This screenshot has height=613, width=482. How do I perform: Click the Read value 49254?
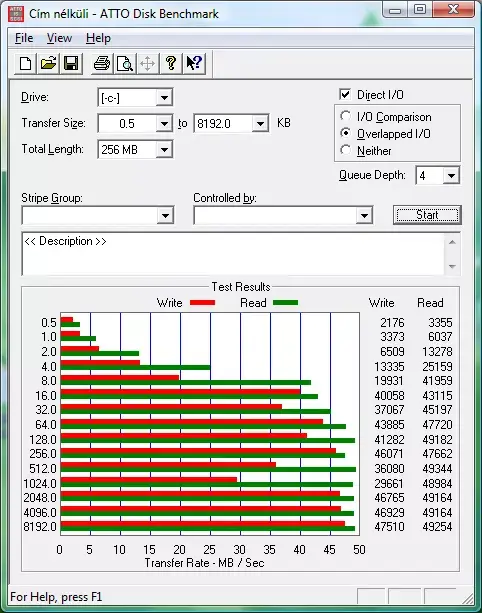tap(437, 527)
